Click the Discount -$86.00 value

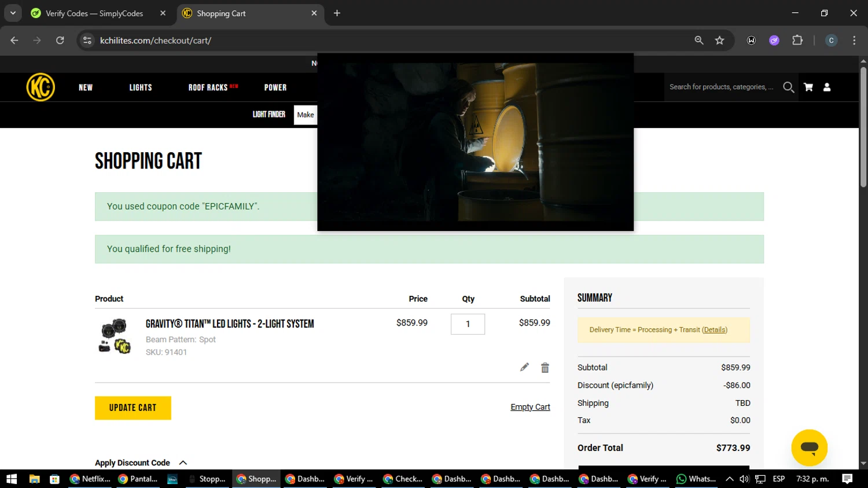(x=737, y=385)
